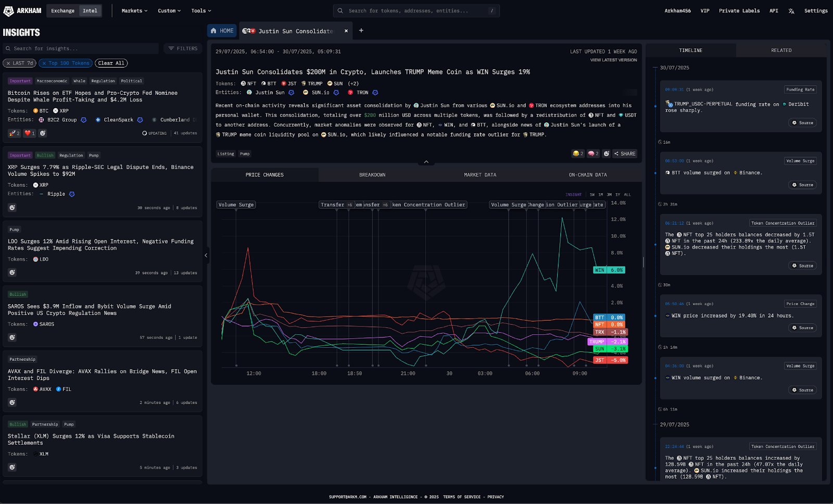Remove the LAST 7d filter chip
This screenshot has height=504, width=833.
point(8,63)
